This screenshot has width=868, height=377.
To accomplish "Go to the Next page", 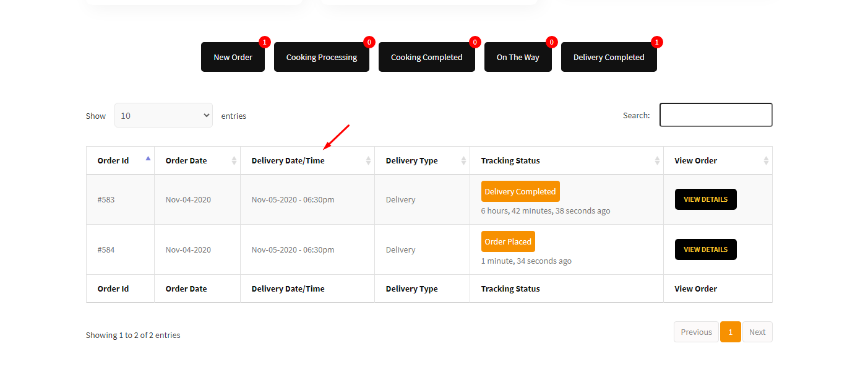I will pyautogui.click(x=757, y=332).
